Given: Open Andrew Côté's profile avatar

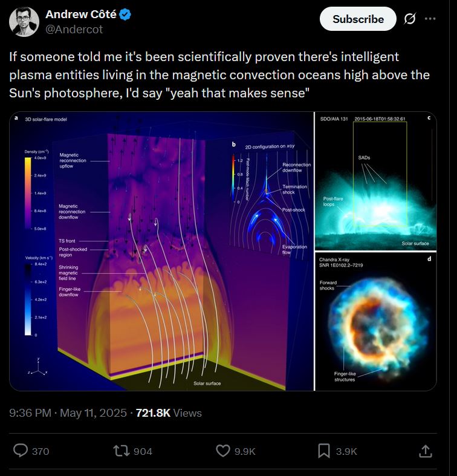Looking at the screenshot, I should (x=25, y=22).
